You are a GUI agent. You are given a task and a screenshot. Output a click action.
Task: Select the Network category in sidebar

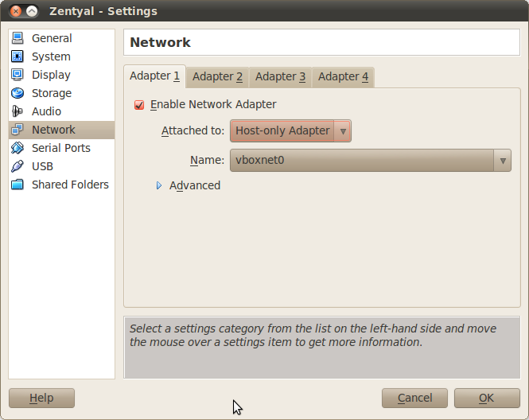[x=53, y=130]
